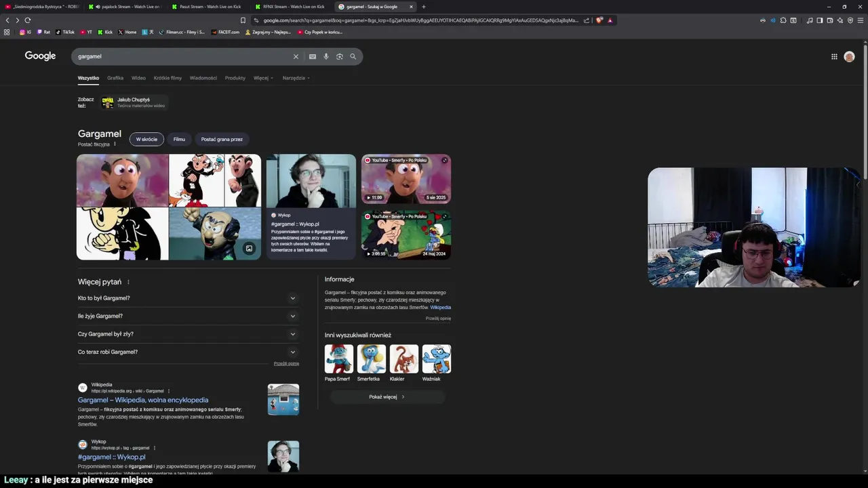Click the VPN shield icon in the toolbar
Viewport: 868px width, 488px height.
[850, 20]
